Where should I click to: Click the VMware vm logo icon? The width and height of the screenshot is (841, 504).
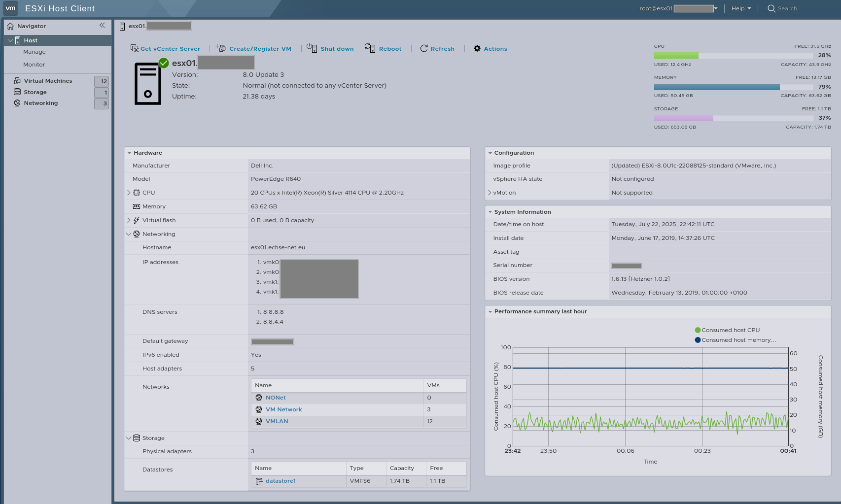10,8
